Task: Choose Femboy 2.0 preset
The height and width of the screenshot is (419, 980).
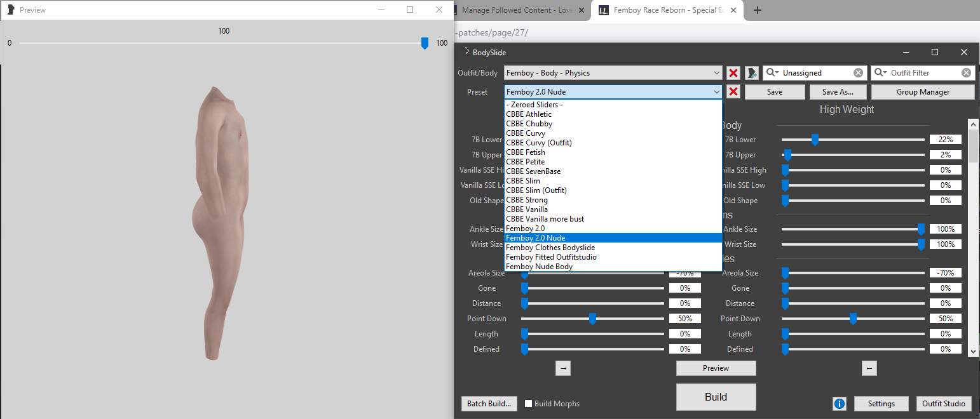Action: 613,229
